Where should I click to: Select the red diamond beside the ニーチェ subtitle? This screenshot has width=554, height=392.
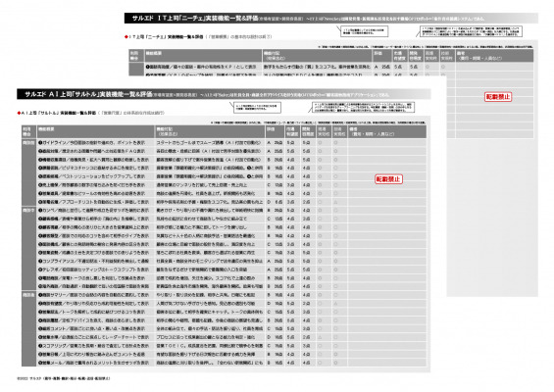(126, 36)
